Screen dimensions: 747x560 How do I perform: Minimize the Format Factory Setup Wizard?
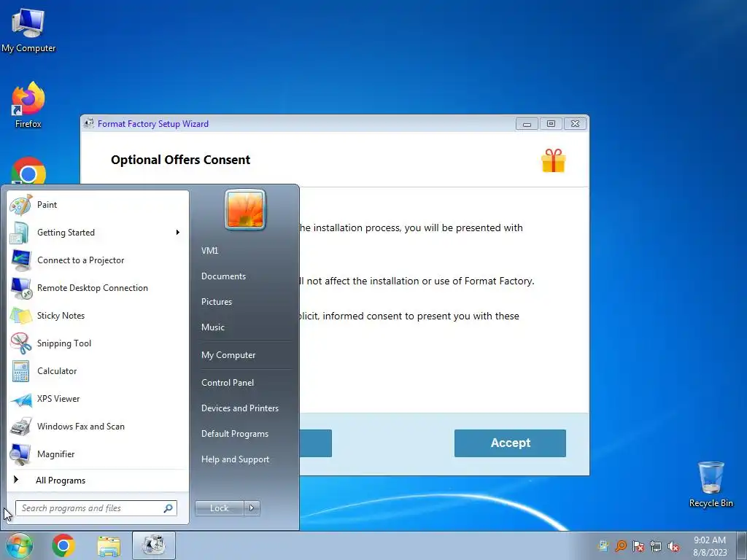[x=527, y=124]
